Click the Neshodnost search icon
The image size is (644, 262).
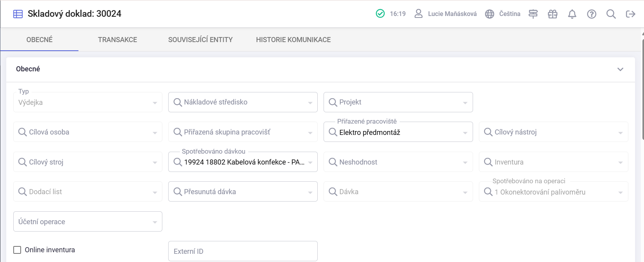point(333,162)
